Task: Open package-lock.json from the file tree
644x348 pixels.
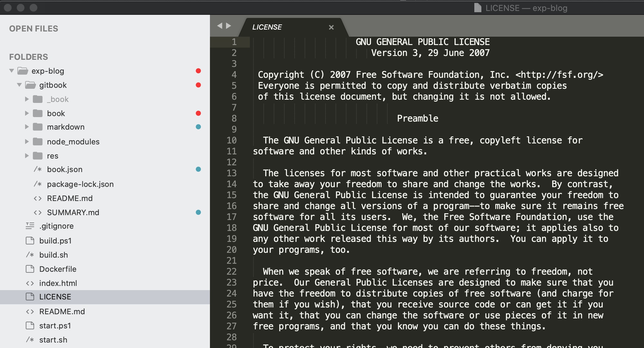Action: click(80, 184)
